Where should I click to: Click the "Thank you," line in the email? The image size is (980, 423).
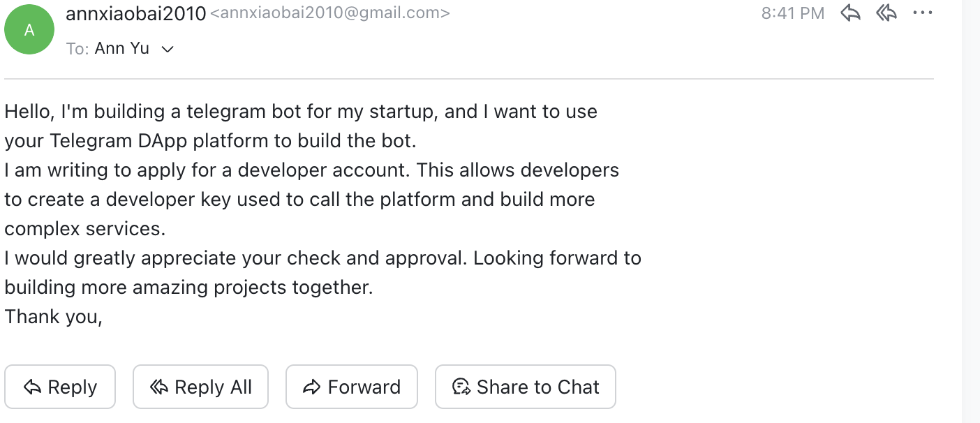click(x=54, y=317)
